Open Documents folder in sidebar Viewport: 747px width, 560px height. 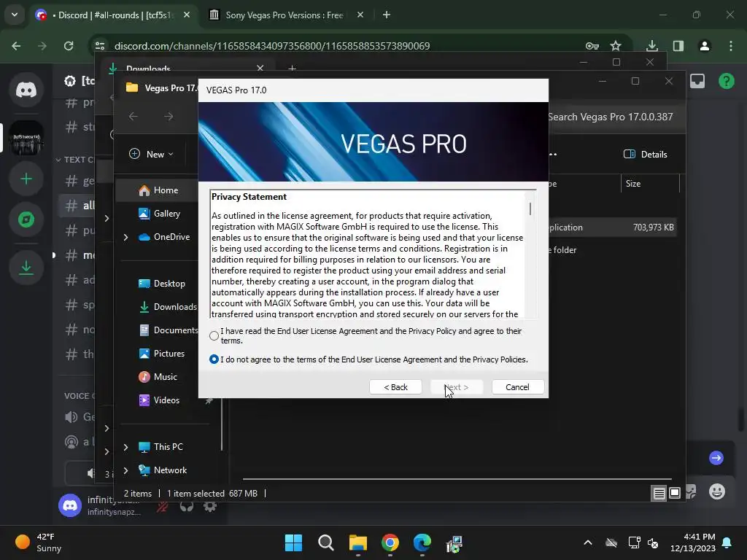pos(169,330)
